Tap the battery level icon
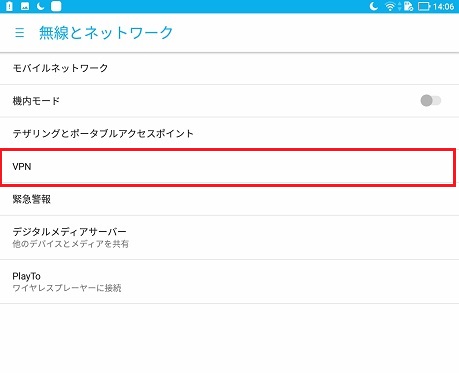The width and height of the screenshot is (459, 373). point(424,6)
